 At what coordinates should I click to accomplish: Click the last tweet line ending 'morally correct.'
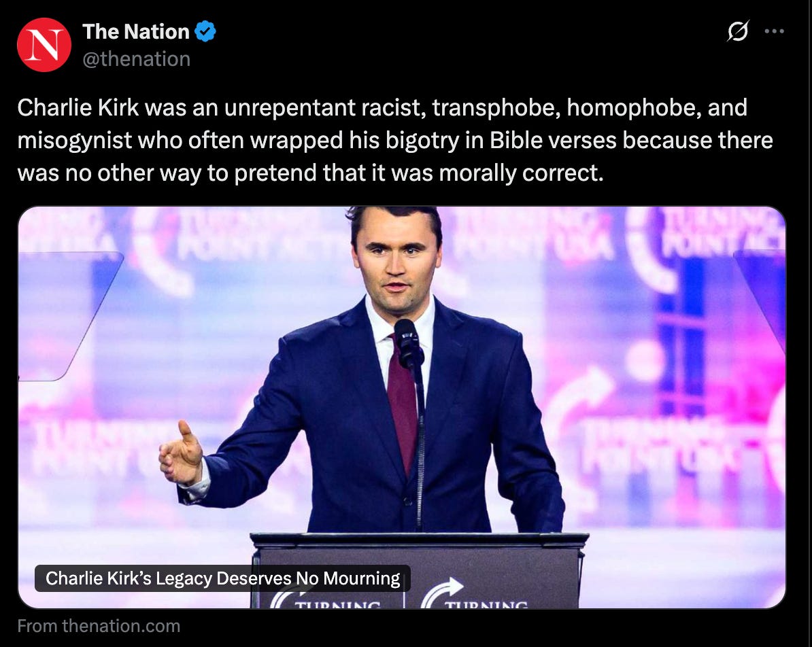tap(310, 173)
